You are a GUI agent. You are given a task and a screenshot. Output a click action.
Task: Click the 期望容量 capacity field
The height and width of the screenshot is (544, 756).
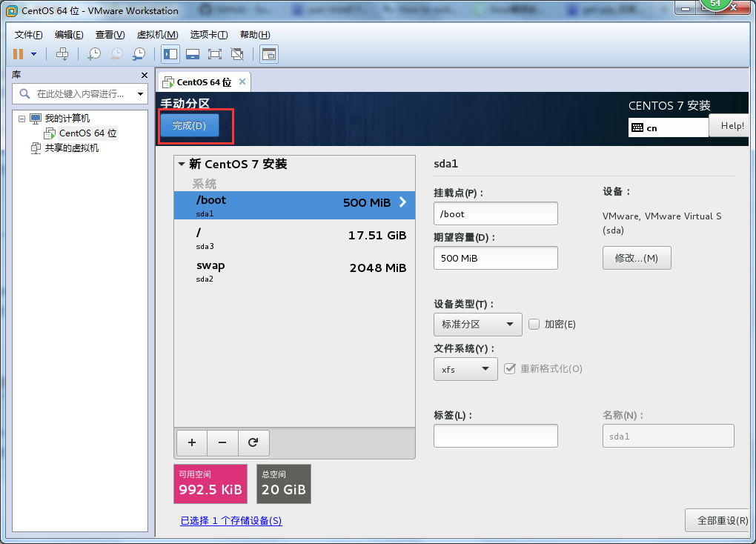coord(496,258)
